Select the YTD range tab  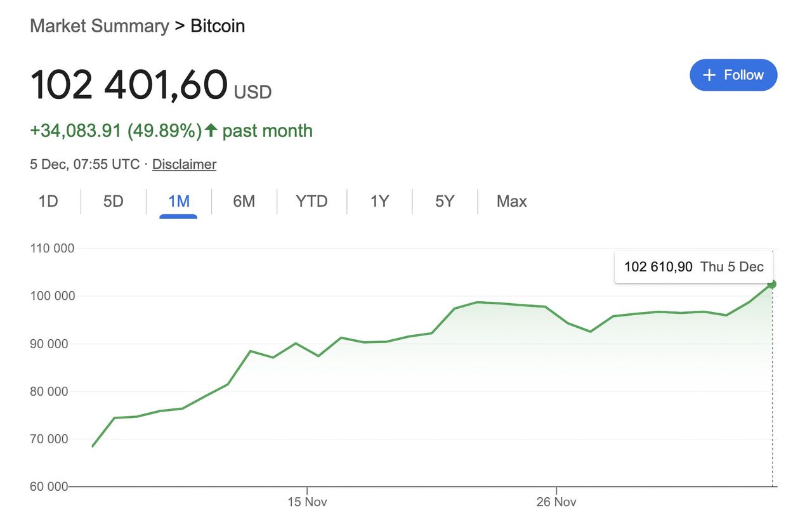click(x=311, y=202)
